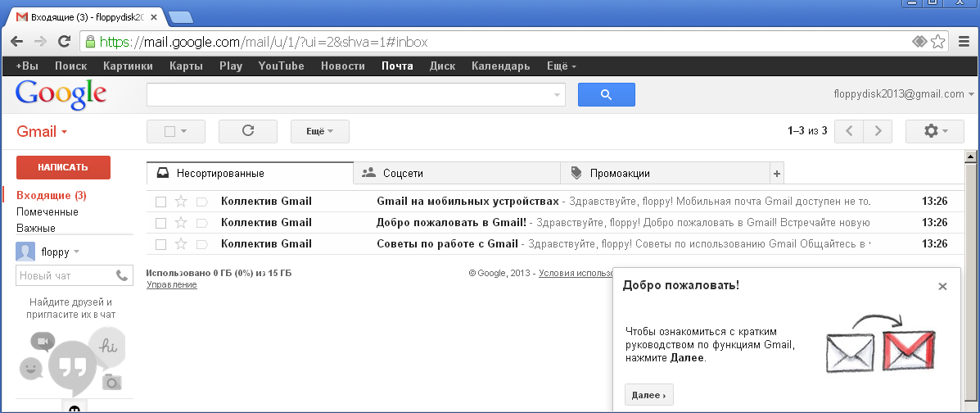Mark 'Советы по работе с Gmail' important
The height and width of the screenshot is (413, 980).
coord(202,244)
